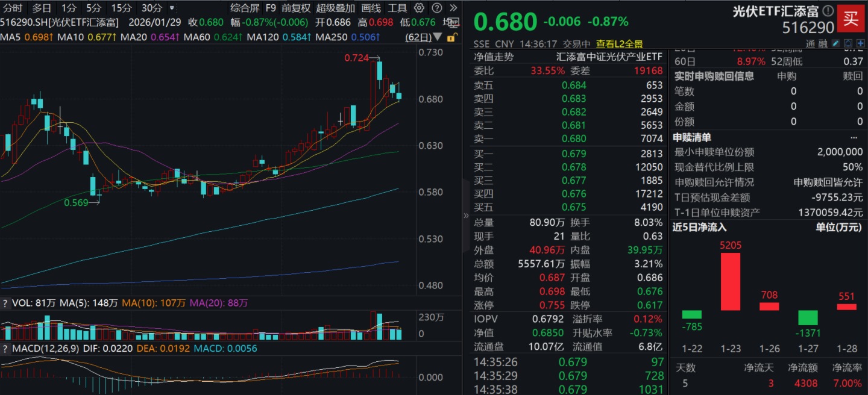
Task: Click MA250 0.506 moving average label
Action: pos(348,37)
